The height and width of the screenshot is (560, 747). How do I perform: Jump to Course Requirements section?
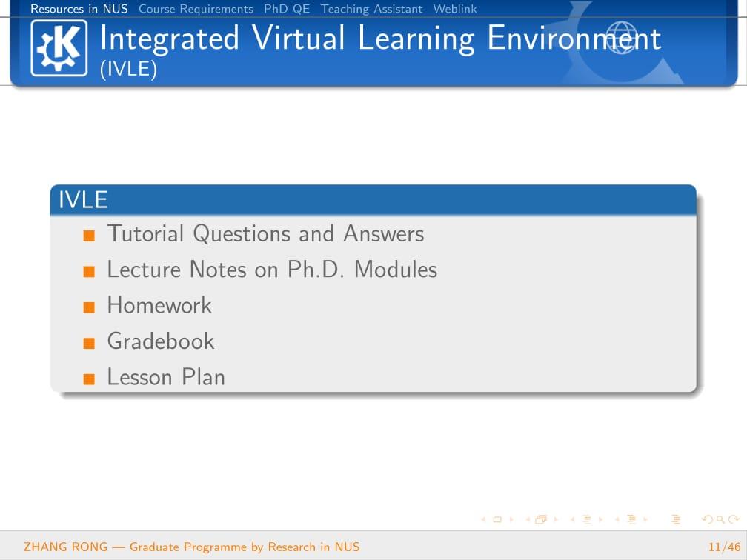coord(196,9)
